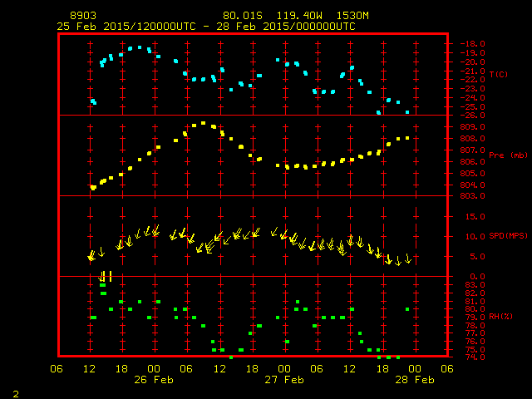Screen dimensions: 532x399
Task: Click the frame number 2 under the chart
Action: [x=16, y=394]
